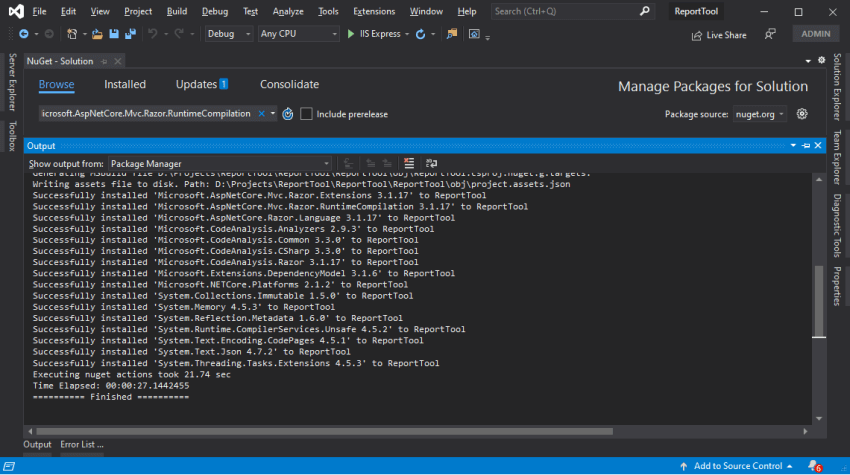
Task: Click the web browser preview icon
Action: pyautogui.click(x=474, y=34)
